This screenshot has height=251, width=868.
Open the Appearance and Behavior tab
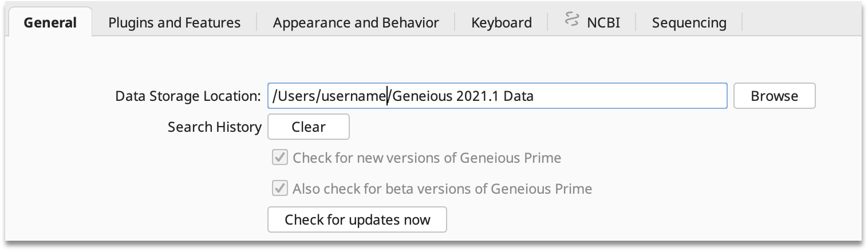click(356, 23)
